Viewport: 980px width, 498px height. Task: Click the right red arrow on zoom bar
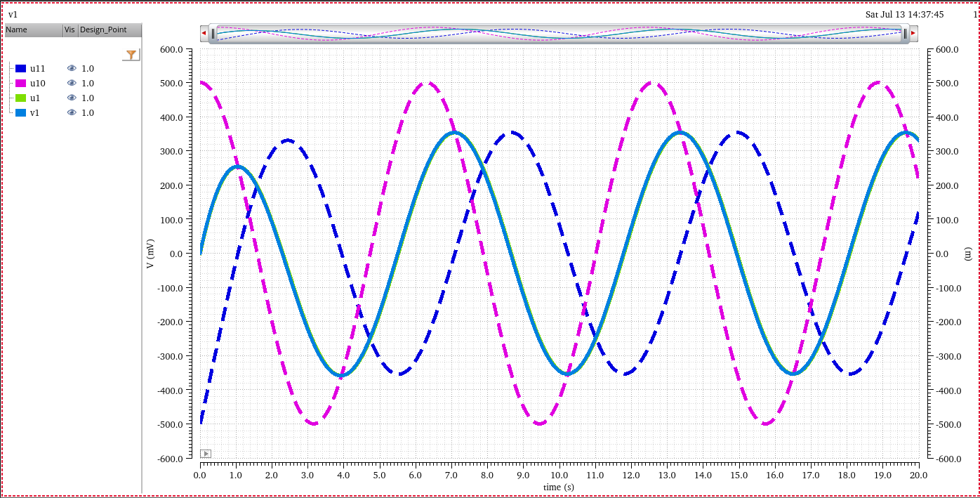pyautogui.click(x=913, y=33)
